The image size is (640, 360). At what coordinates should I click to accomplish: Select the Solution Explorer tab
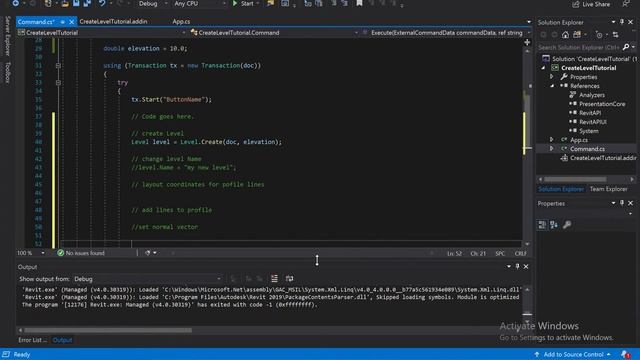(x=561, y=189)
